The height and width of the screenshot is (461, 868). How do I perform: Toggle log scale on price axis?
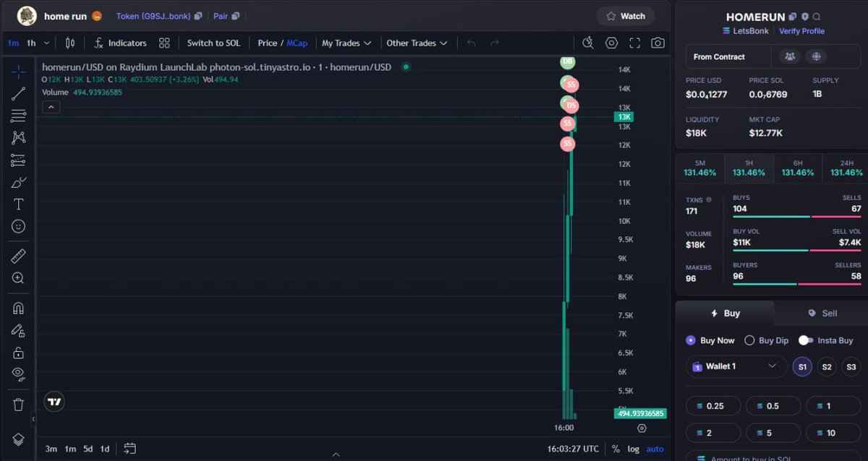tap(633, 449)
